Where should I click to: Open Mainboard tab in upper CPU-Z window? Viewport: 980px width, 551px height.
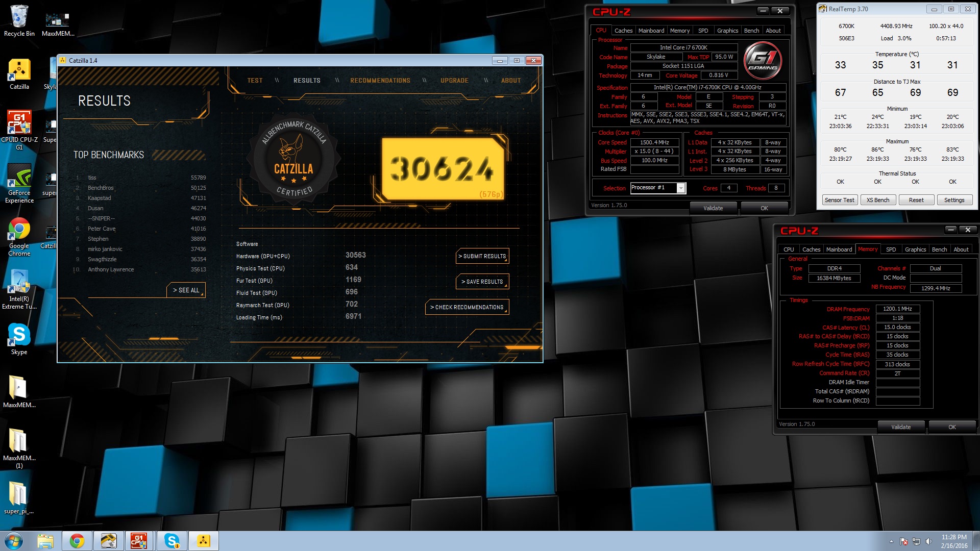[651, 31]
